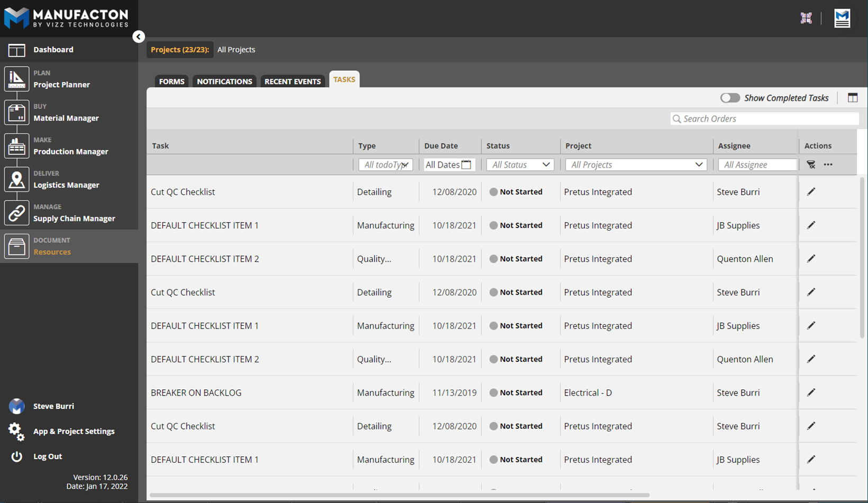
Task: Click the Project Planner icon in sidebar
Action: [x=16, y=79]
